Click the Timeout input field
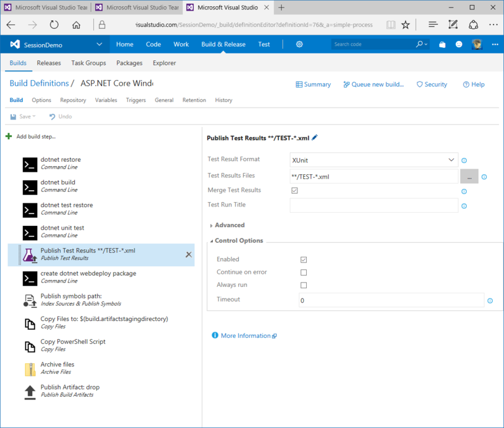504x428 pixels. [391, 300]
